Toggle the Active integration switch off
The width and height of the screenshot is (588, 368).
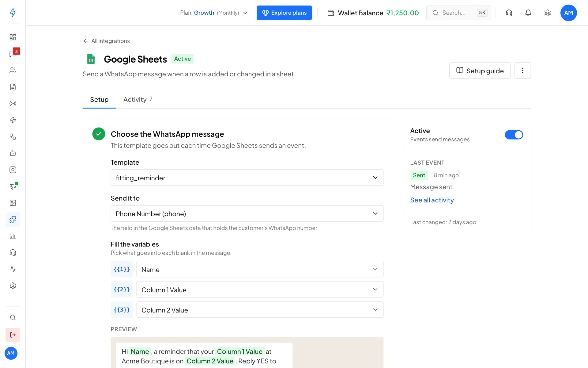(x=514, y=135)
